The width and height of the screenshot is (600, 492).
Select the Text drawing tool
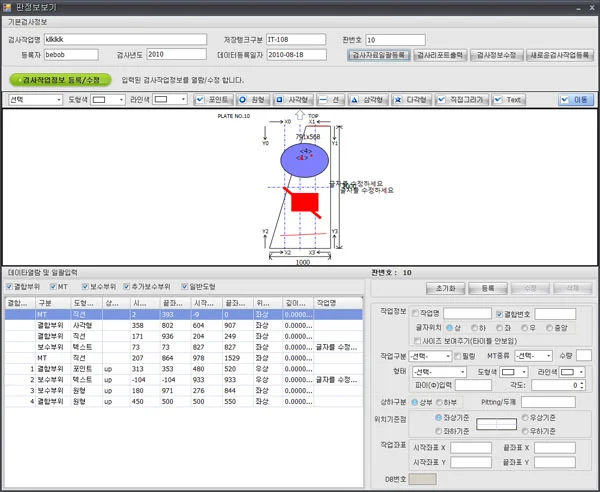click(x=509, y=100)
